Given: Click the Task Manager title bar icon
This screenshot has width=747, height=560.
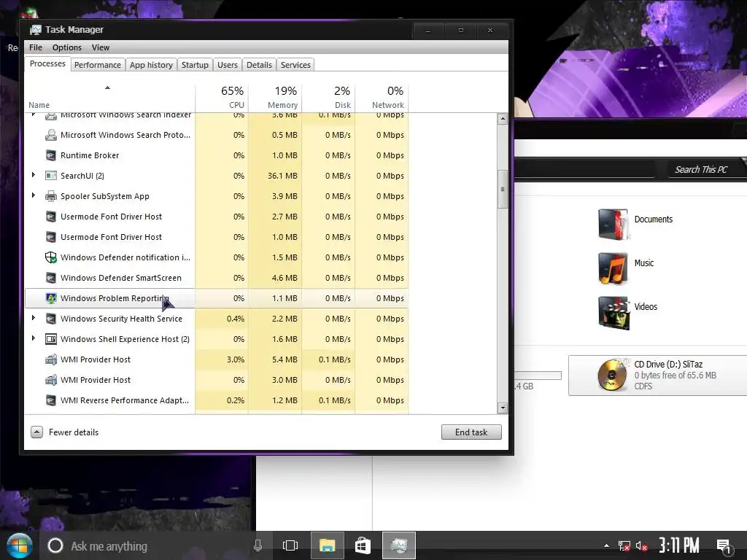Looking at the screenshot, I should [x=35, y=30].
